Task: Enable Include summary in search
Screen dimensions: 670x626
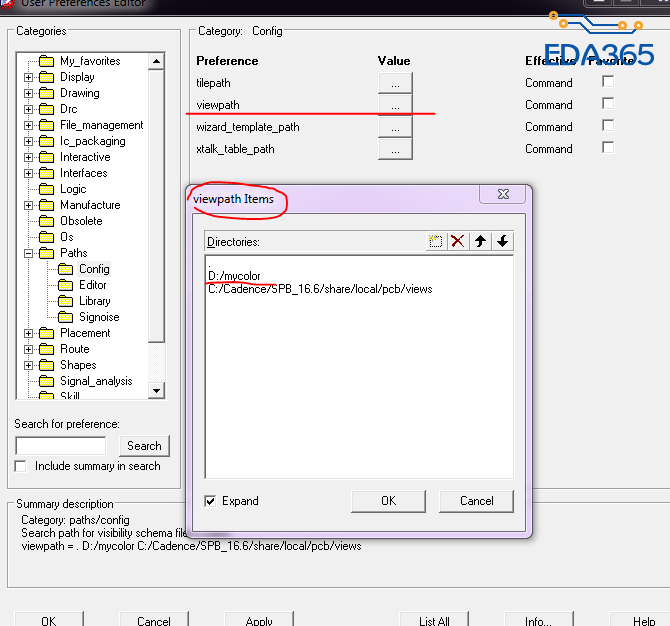Action: 20,466
